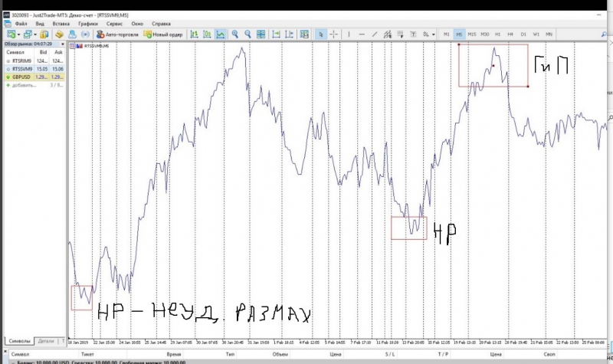Click добавить to add symbol
This screenshot has height=364, width=613.
24,85
